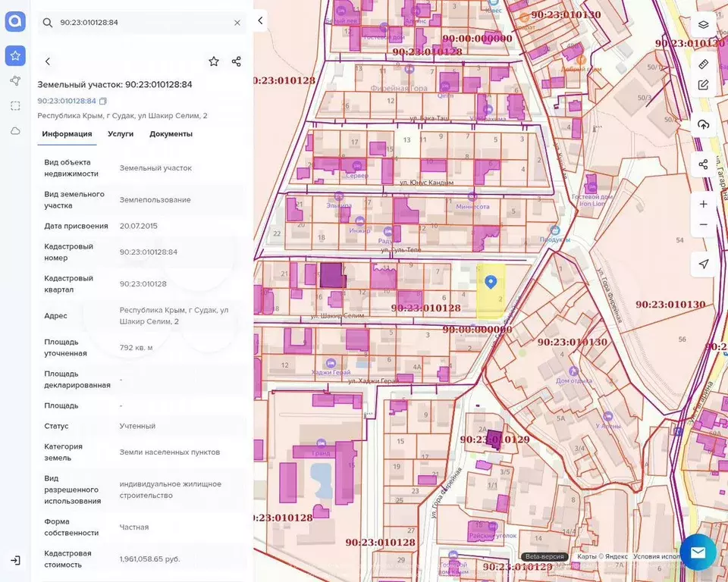Click the Дом отдыха map marker
728x582 pixels.
(573, 371)
